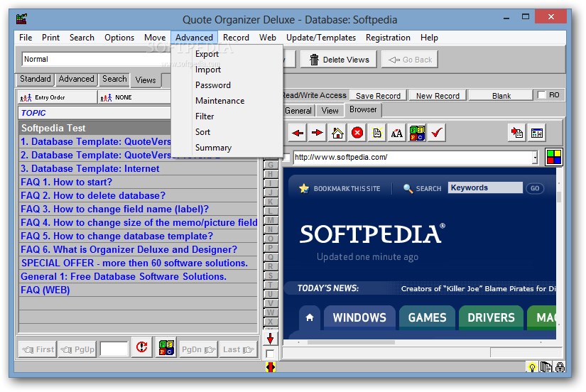Bookmark this site star link
The image size is (586, 392).
(x=340, y=189)
